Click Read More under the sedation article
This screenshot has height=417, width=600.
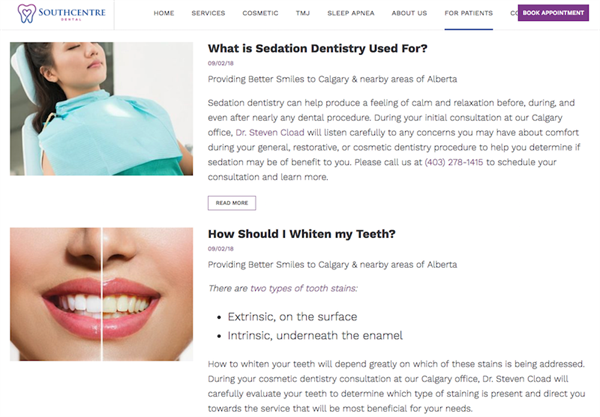[232, 203]
